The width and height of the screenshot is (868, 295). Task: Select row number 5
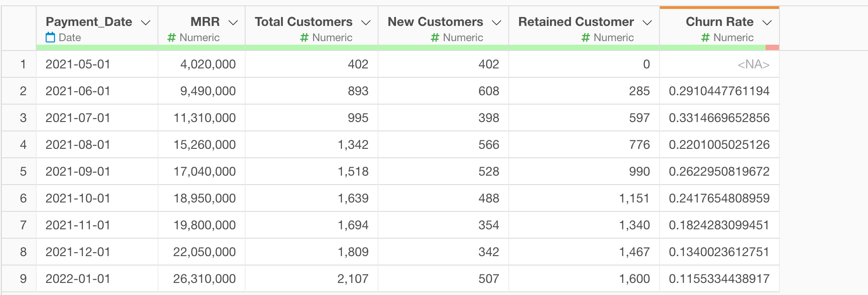[23, 172]
